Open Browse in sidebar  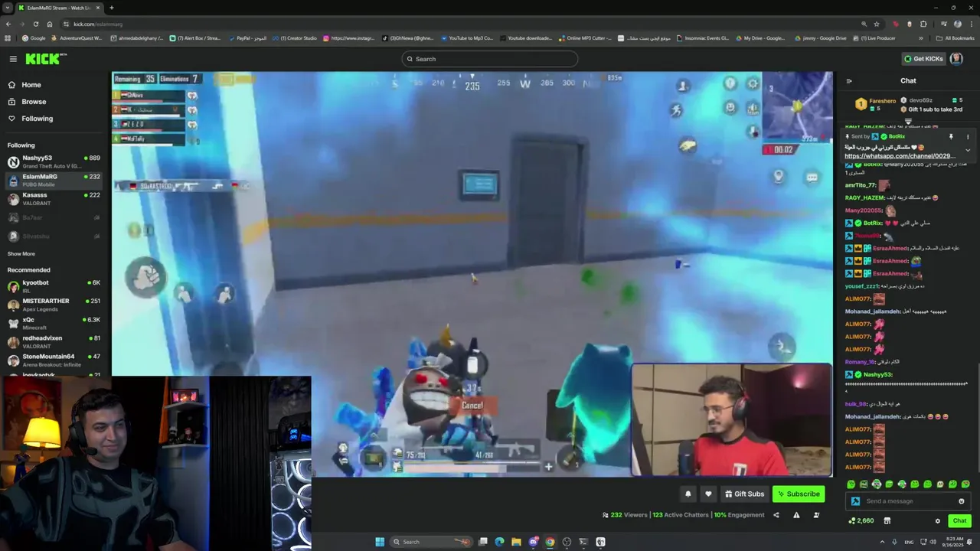point(34,102)
